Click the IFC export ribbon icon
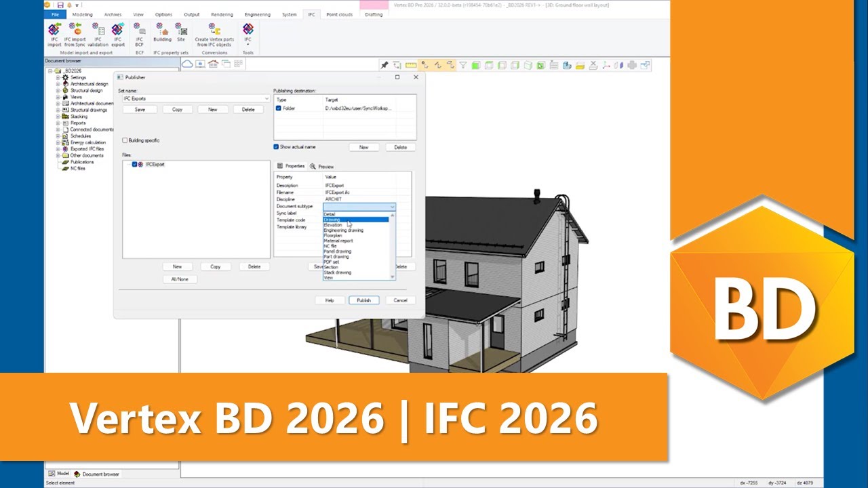868x488 pixels. [x=118, y=34]
